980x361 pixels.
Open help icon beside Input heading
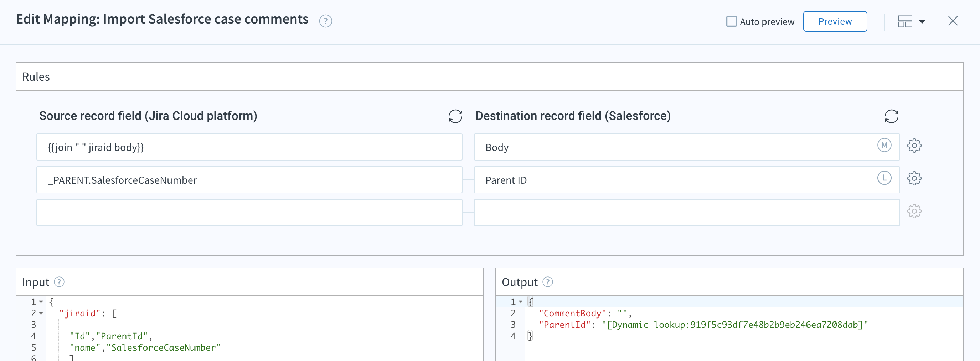(59, 282)
